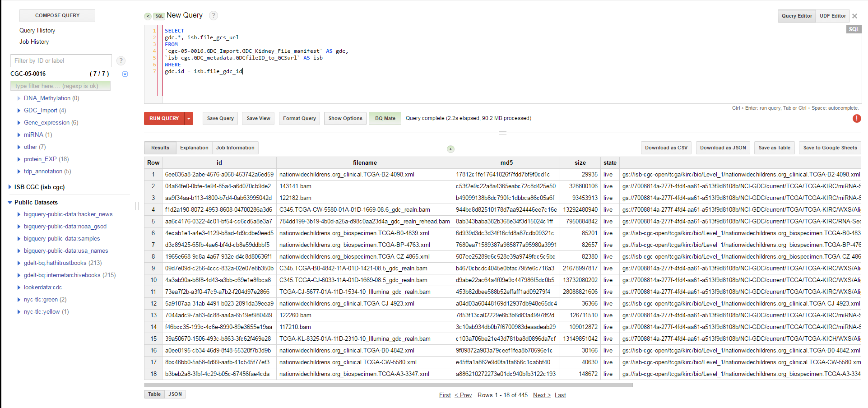Click the red error warning icon
Image resolution: width=868 pixels, height=408 pixels.
(856, 118)
